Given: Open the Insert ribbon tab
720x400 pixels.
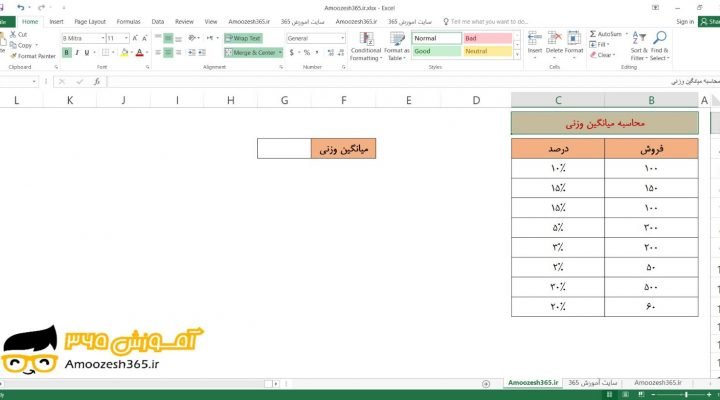Looking at the screenshot, I should [x=56, y=22].
